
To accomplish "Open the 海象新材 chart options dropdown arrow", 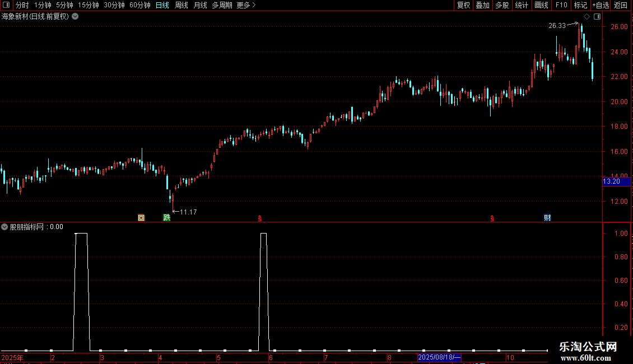I will click(x=75, y=17).
